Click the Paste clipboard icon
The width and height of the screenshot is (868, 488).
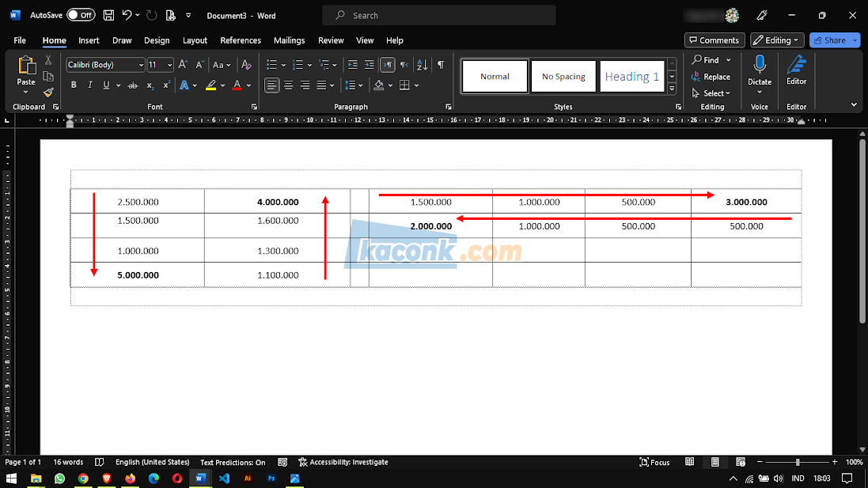pyautogui.click(x=25, y=66)
